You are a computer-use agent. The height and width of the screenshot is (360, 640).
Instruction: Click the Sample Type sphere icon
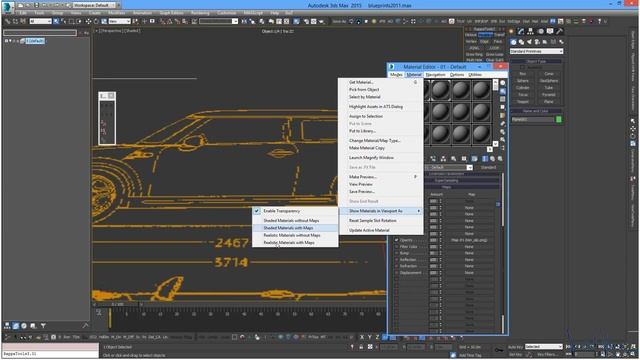pyautogui.click(x=503, y=83)
